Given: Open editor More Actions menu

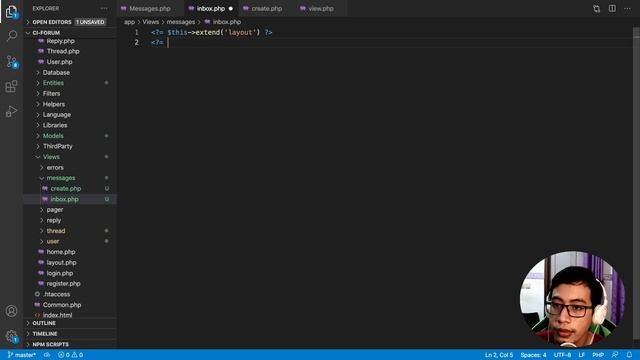Looking at the screenshot, I should (627, 9).
